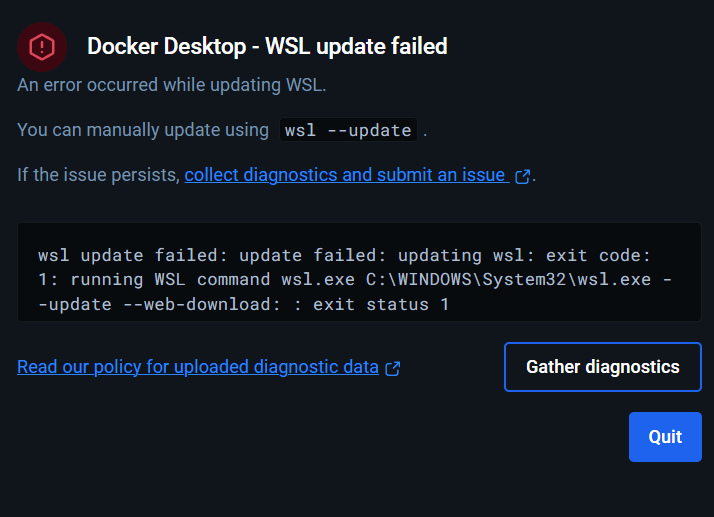
Task: Click '--web-download: : exit status 1' log line
Action: (286, 304)
